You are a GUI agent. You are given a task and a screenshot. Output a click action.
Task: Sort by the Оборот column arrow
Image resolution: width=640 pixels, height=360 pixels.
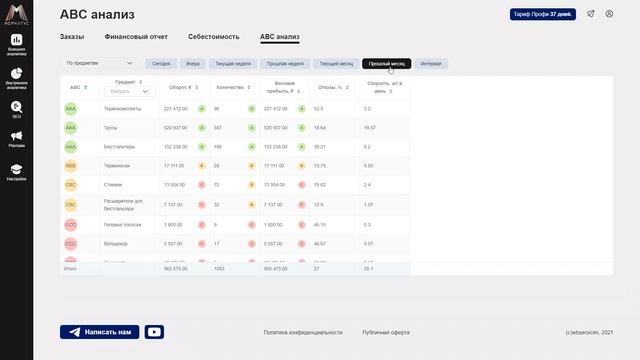[196, 87]
